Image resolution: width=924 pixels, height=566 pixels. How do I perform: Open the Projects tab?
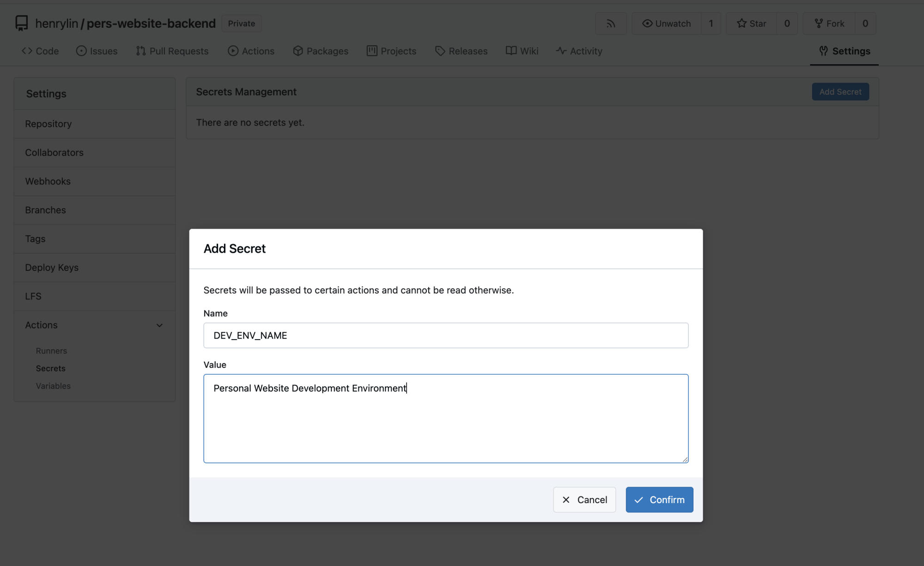click(x=391, y=51)
